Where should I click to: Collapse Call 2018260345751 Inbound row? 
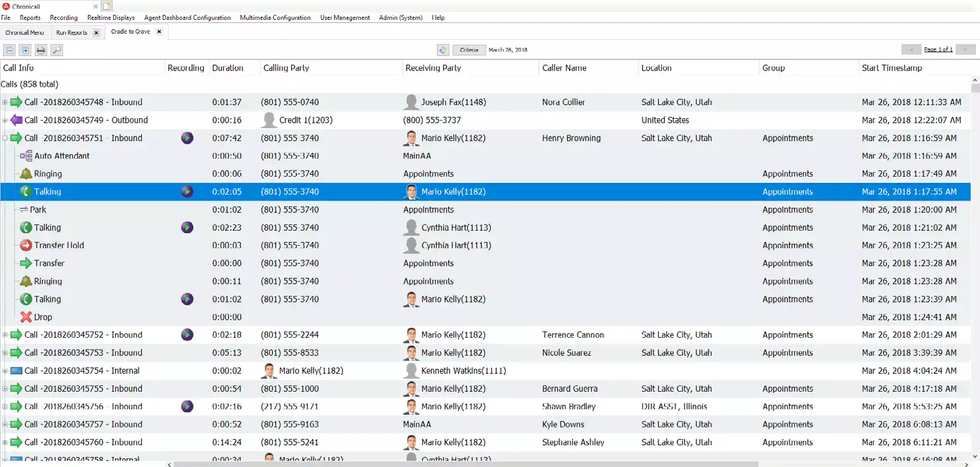[5, 138]
